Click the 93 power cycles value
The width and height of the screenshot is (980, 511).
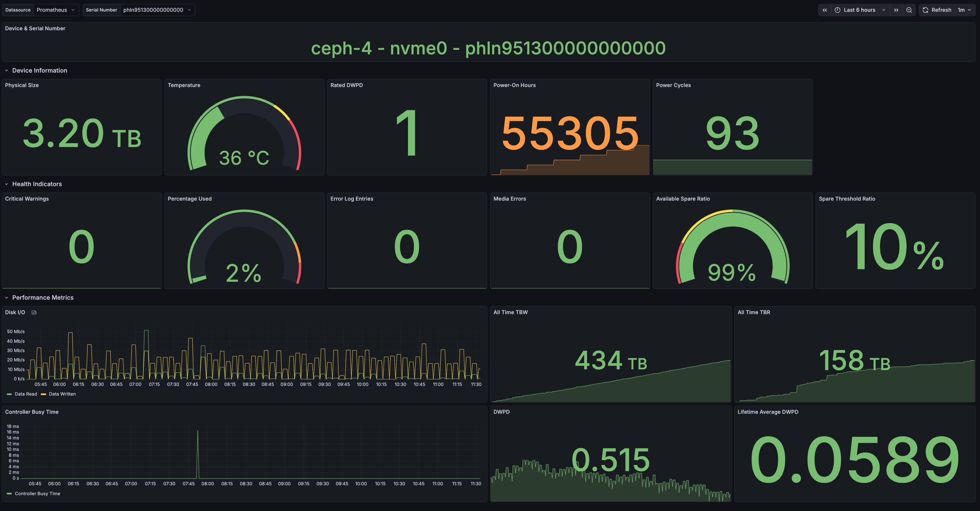click(x=732, y=133)
